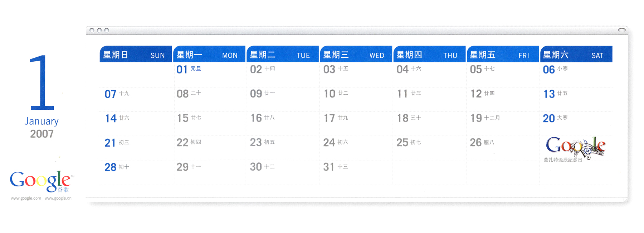Select date 30 十二
Screen dimensions: 644x233
(x=262, y=167)
